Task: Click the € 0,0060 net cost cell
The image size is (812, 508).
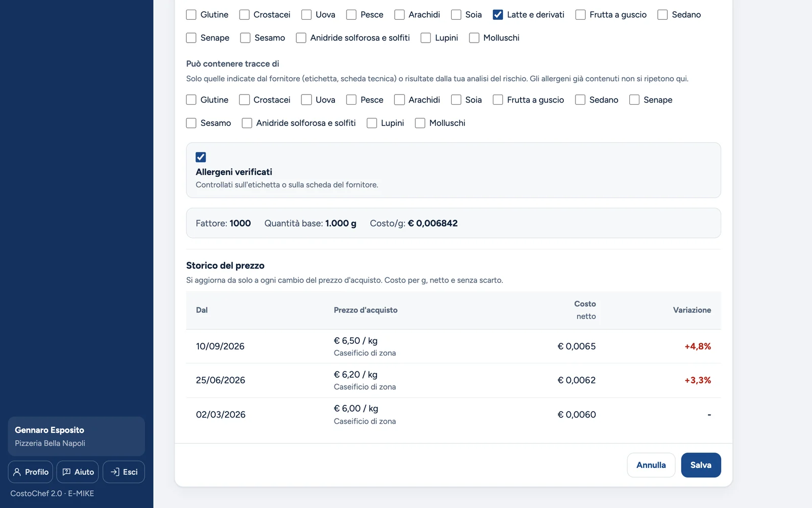Action: coord(577,415)
